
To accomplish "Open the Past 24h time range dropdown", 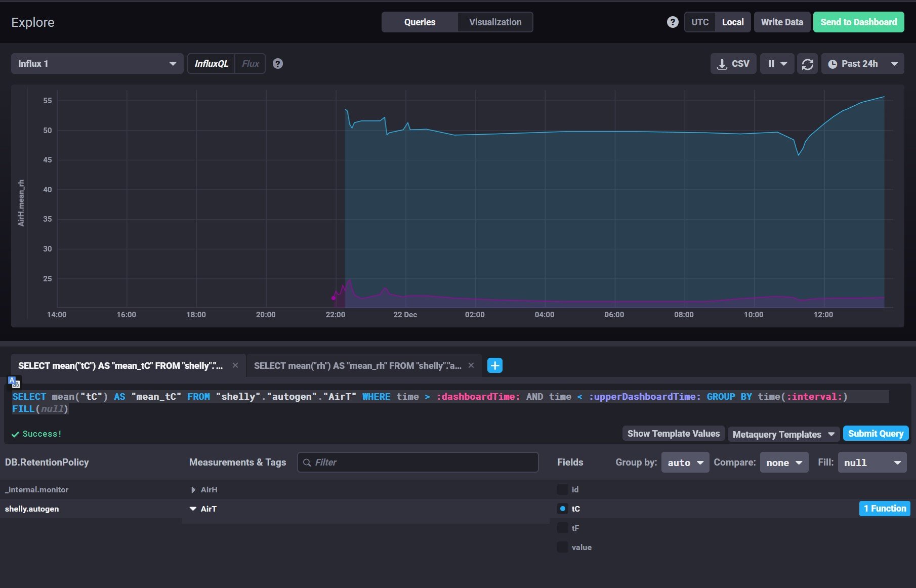I will click(863, 64).
